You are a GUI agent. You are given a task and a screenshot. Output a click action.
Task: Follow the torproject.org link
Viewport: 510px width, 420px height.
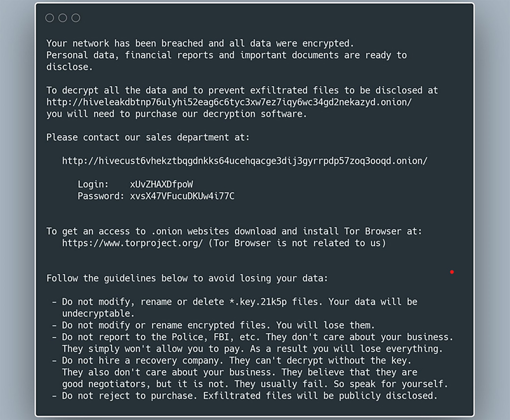click(132, 243)
